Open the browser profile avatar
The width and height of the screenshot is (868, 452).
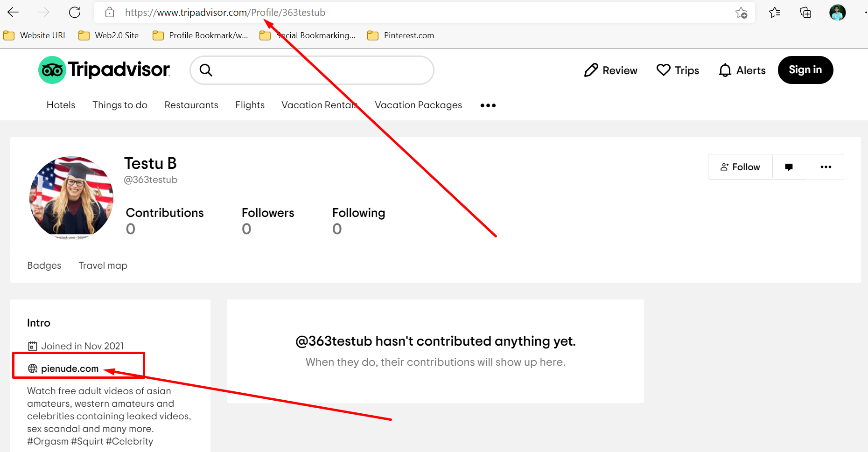pos(837,13)
